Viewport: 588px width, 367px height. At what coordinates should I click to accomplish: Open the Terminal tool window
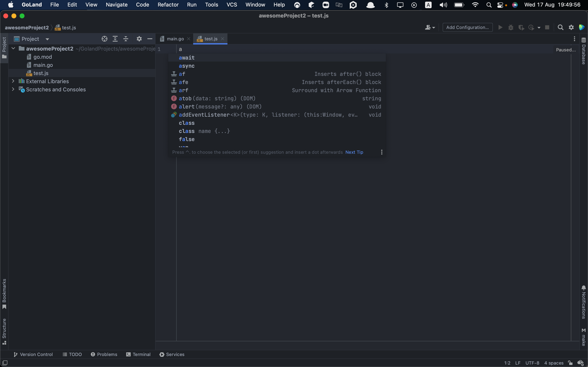pyautogui.click(x=138, y=354)
